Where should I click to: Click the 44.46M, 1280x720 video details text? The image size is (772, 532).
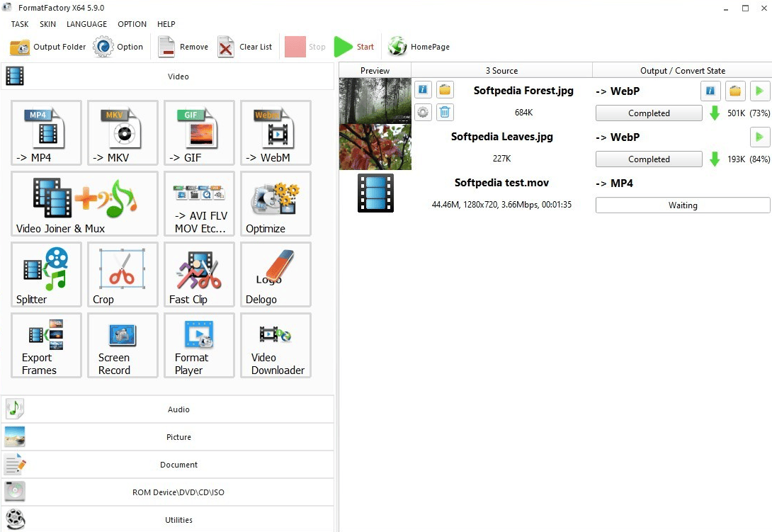pyautogui.click(x=501, y=205)
